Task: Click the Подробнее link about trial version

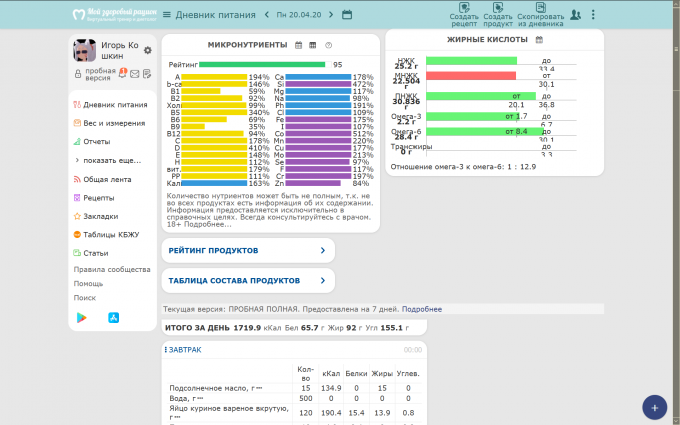Action: 422,310
